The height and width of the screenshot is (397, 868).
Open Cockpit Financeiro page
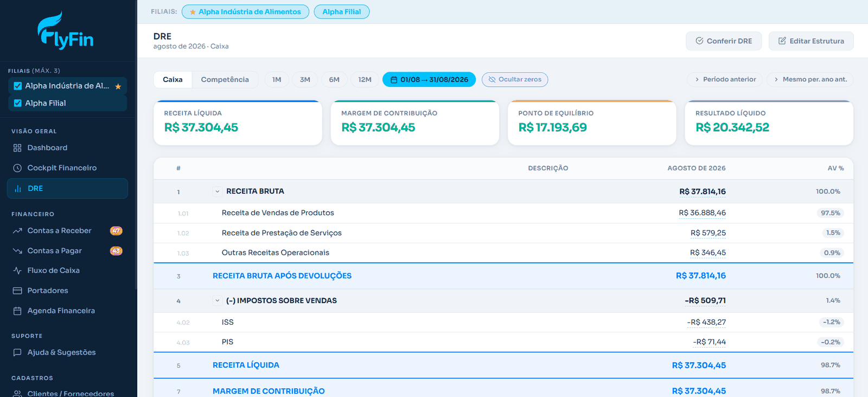coord(67,168)
